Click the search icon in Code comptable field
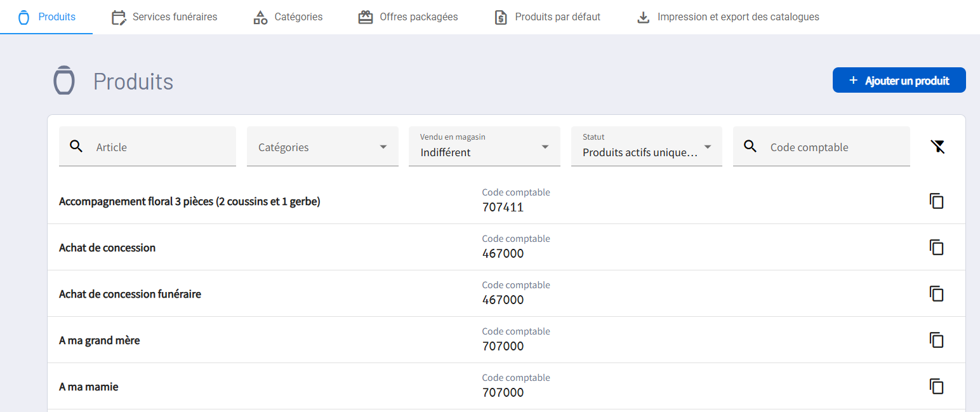This screenshot has width=980, height=412. [x=750, y=147]
